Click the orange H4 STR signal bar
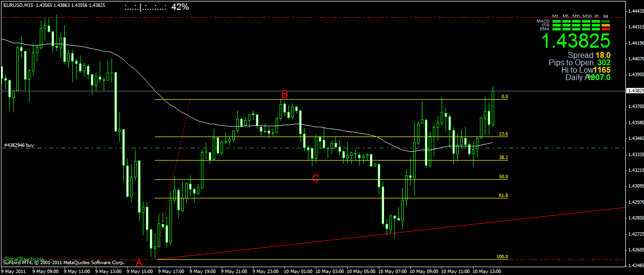Image resolution: width=644 pixels, height=275 pixels. pyautogui.click(x=606, y=25)
